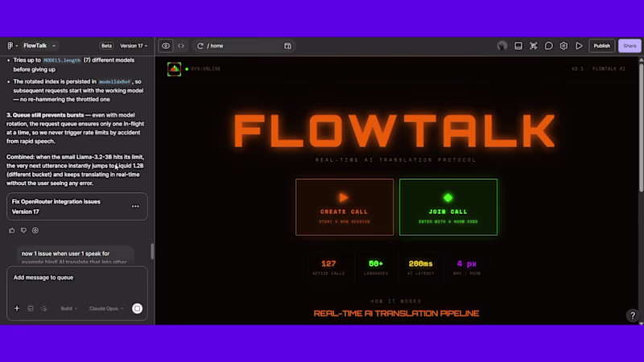The image size is (644, 362).
Task: Open settings gear icon in toolbar
Action: pyautogui.click(x=563, y=46)
